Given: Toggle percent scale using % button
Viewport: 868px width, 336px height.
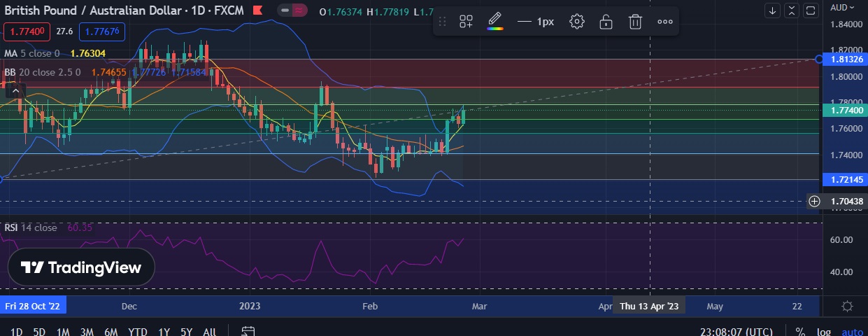Looking at the screenshot, I should click(x=800, y=332).
